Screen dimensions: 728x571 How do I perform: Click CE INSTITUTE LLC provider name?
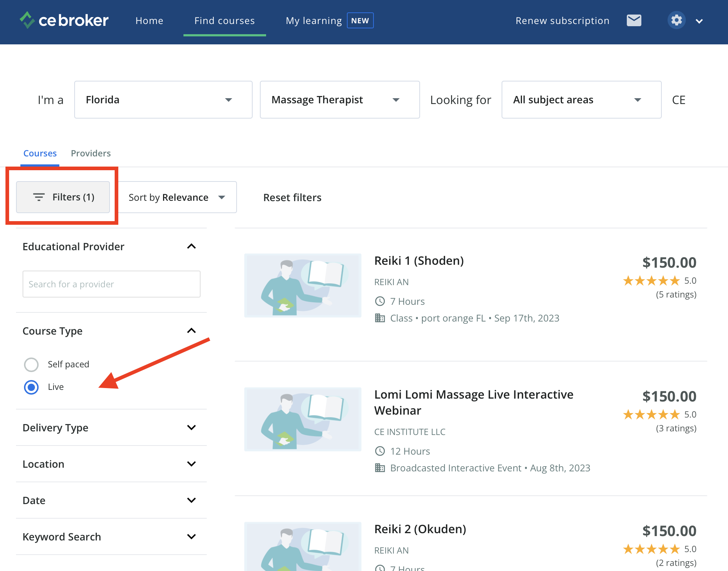coord(410,432)
